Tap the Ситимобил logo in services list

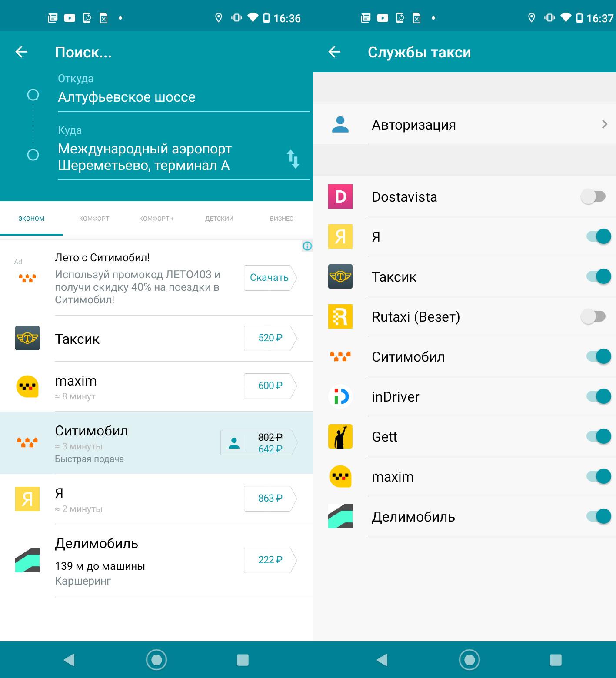pyautogui.click(x=340, y=356)
